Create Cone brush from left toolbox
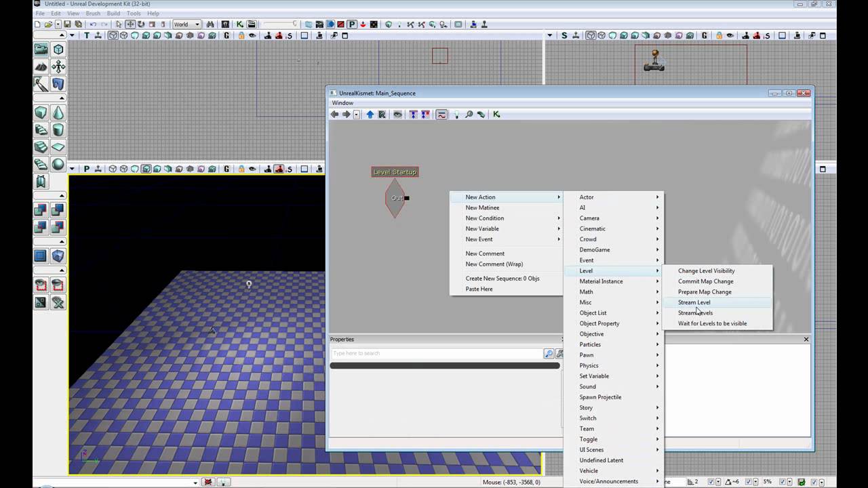 pyautogui.click(x=58, y=113)
